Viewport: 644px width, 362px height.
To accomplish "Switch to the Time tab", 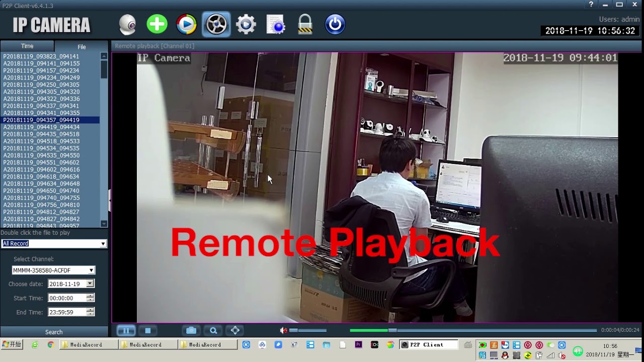I will pos(27,46).
